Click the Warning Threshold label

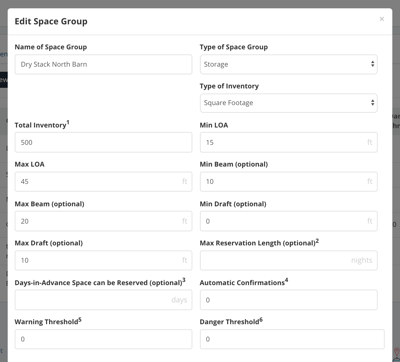click(x=48, y=321)
